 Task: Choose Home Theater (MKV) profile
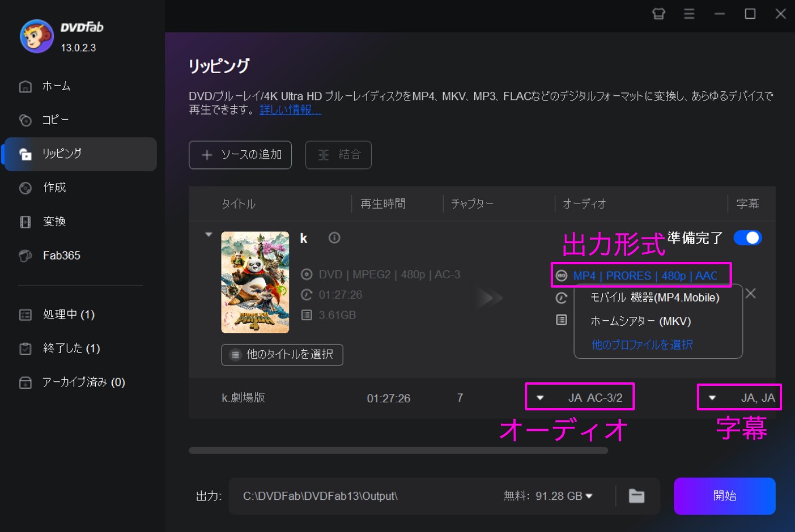point(641,322)
